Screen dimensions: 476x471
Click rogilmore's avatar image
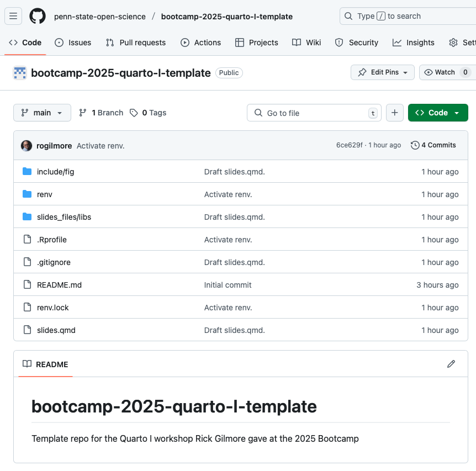[x=27, y=145]
